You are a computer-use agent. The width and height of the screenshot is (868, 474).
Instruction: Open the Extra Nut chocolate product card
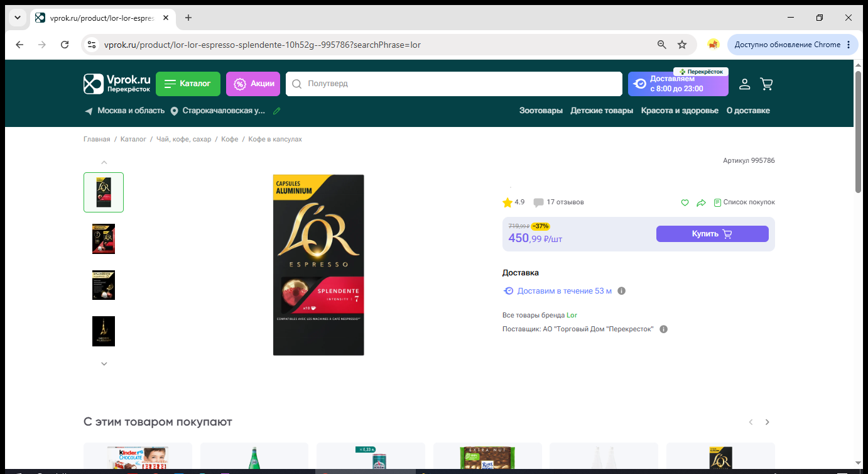(x=487, y=457)
